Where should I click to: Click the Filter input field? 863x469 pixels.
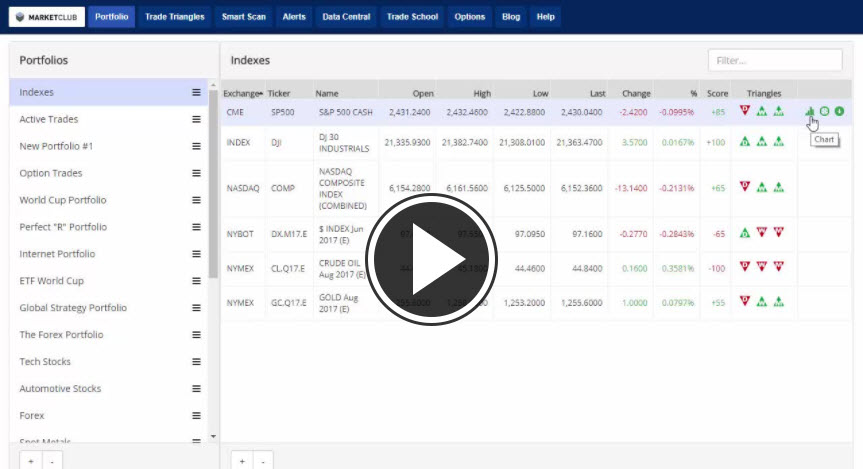click(x=775, y=61)
